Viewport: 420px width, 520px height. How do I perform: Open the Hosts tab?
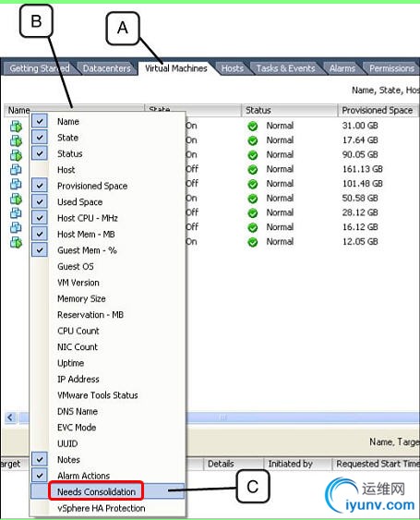[233, 68]
